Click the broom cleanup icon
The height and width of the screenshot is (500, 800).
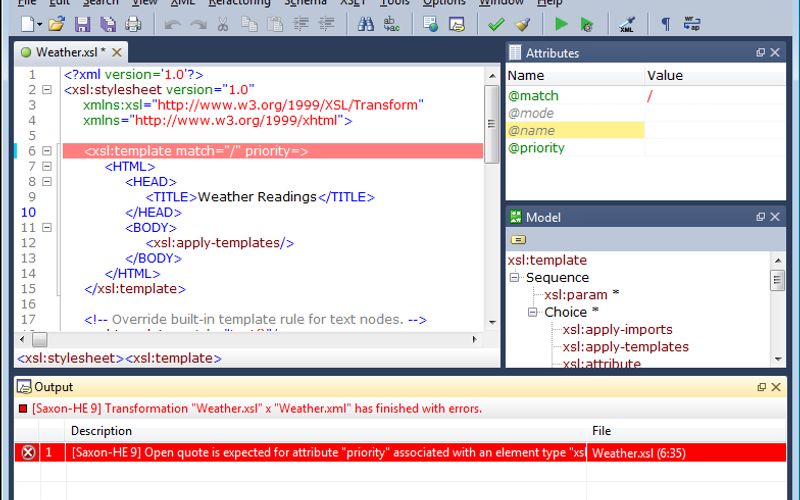pos(522,24)
